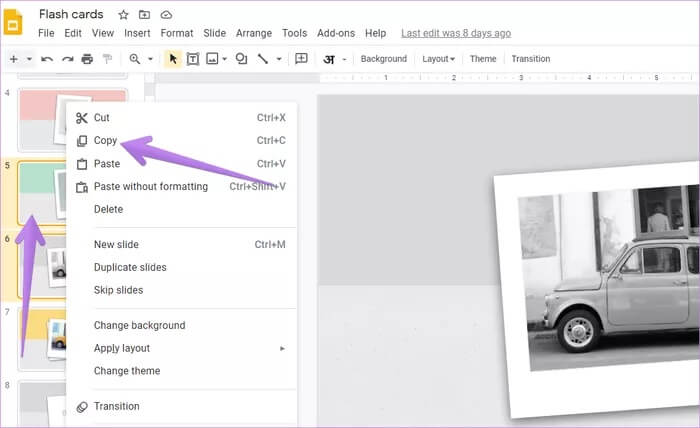Check the cloud save status icon
The height and width of the screenshot is (428, 700).
(166, 15)
